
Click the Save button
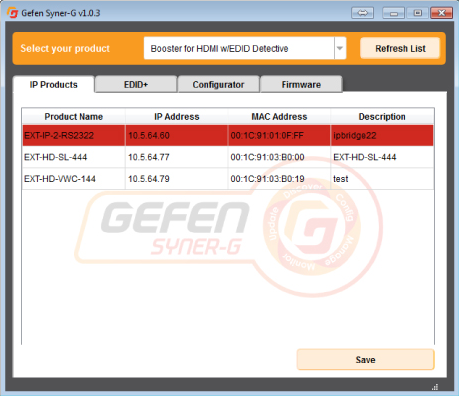click(x=365, y=360)
